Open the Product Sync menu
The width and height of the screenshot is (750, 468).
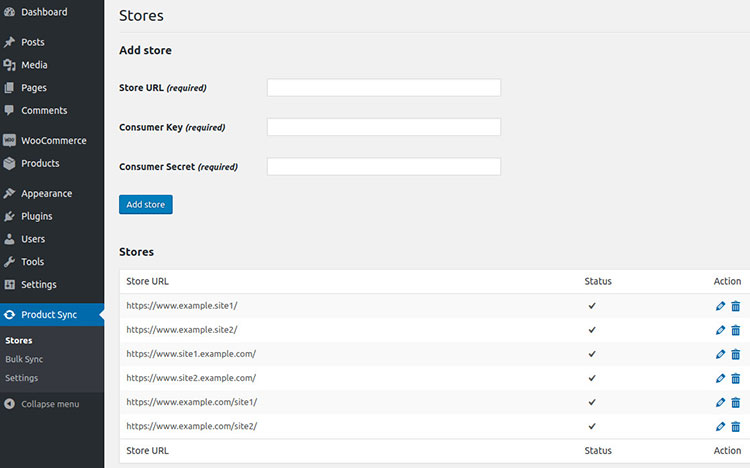pos(49,315)
